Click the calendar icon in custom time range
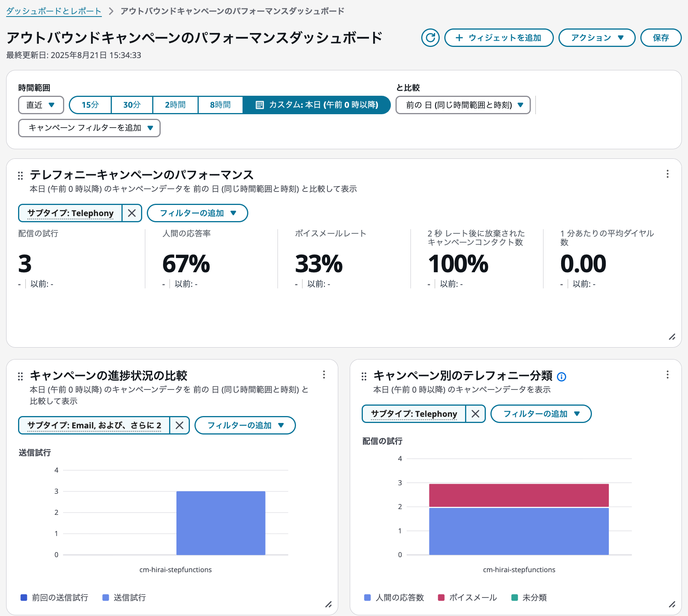The width and height of the screenshot is (688, 616). click(260, 105)
